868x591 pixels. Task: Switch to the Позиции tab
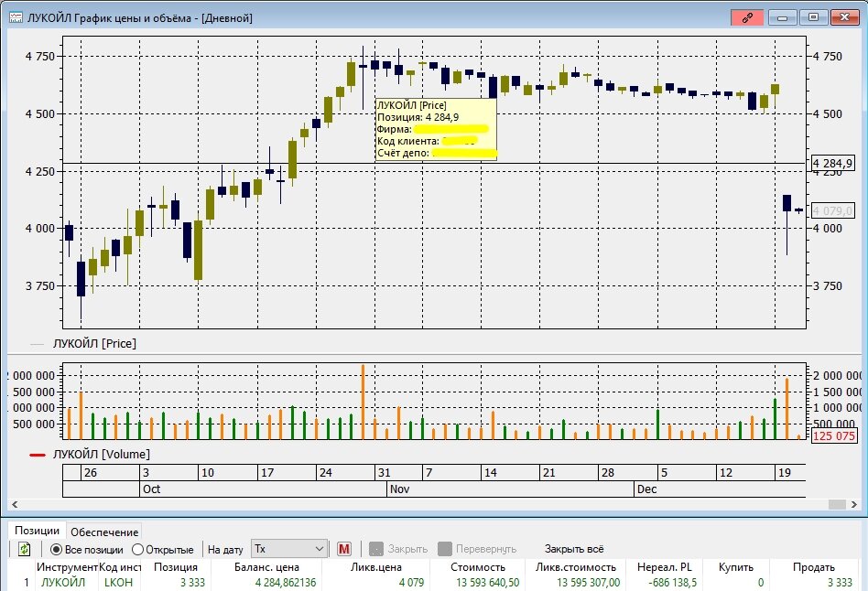point(38,530)
